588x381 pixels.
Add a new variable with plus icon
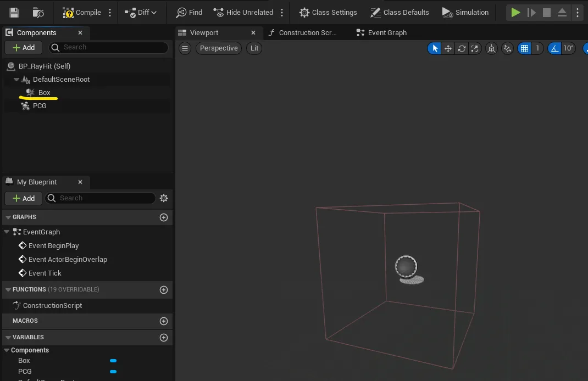point(164,338)
